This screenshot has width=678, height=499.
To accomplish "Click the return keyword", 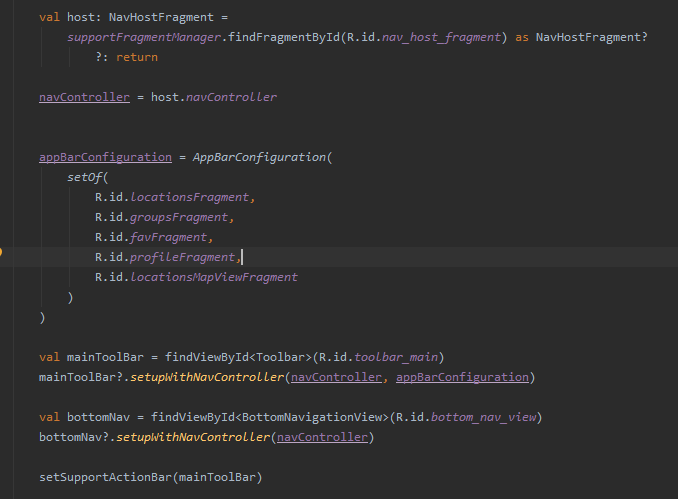I will (137, 57).
